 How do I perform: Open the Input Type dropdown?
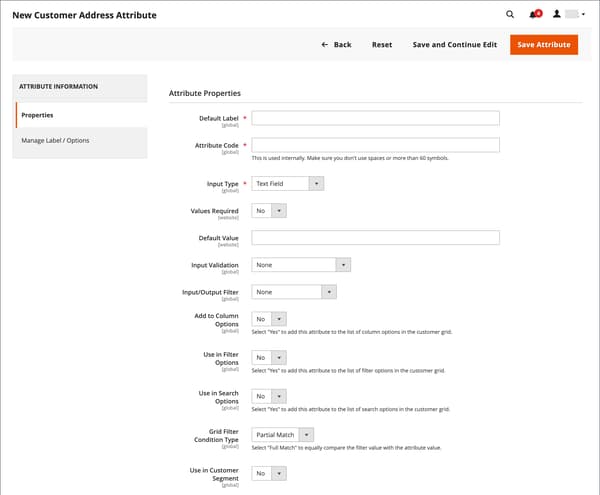point(288,184)
